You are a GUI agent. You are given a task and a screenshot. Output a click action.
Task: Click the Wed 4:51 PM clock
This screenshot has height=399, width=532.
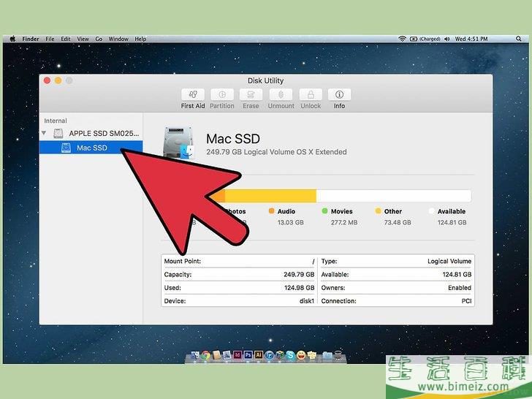coord(471,39)
